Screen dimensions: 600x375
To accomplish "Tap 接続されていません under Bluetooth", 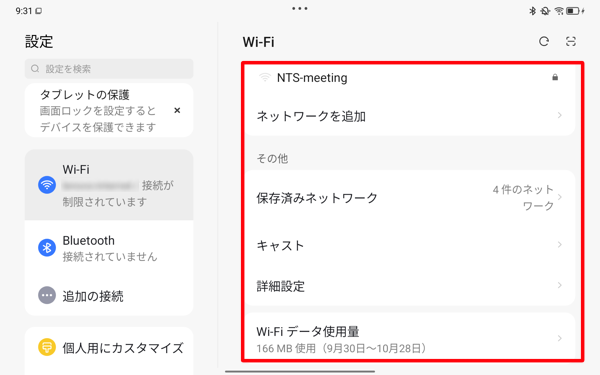I will 110,256.
